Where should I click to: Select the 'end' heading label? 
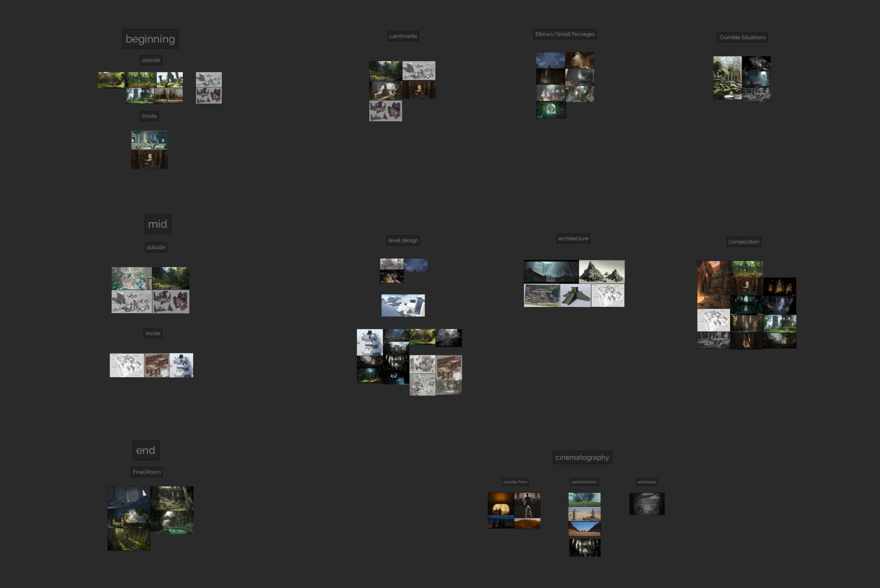pyautogui.click(x=145, y=451)
